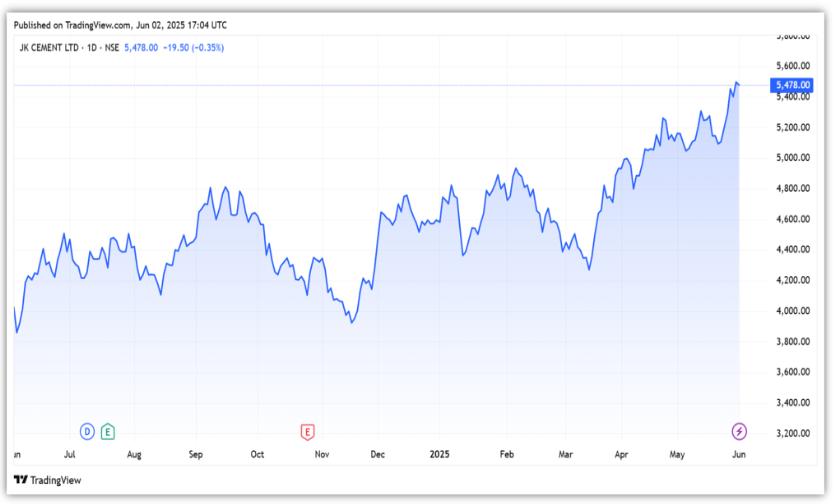Select the Dec label on time axis
The height and width of the screenshot is (504, 834).
pyautogui.click(x=378, y=454)
